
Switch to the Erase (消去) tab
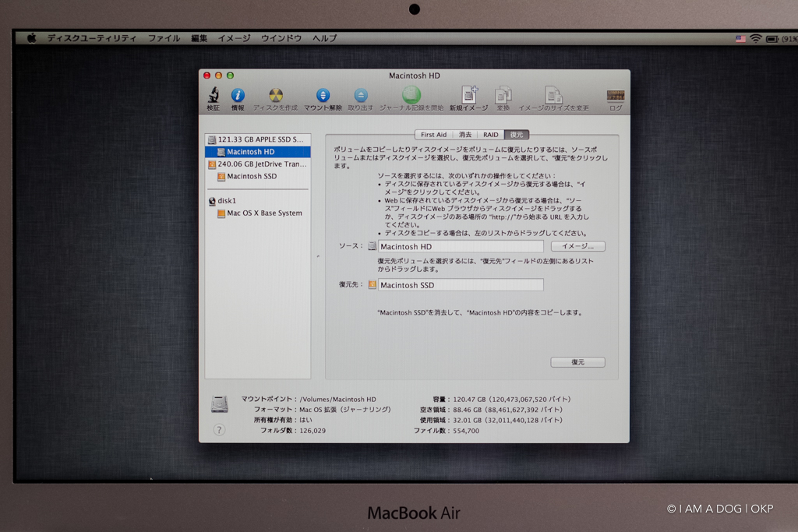coord(465,135)
